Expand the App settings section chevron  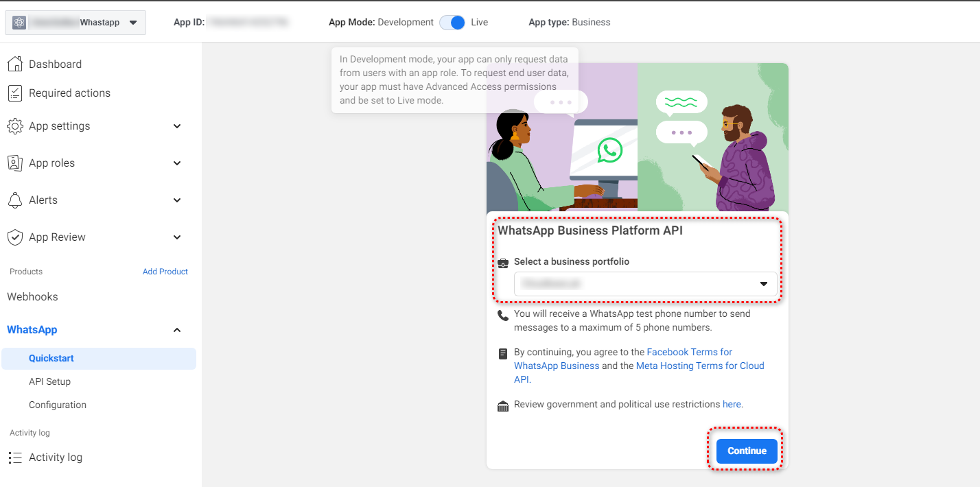pyautogui.click(x=177, y=126)
